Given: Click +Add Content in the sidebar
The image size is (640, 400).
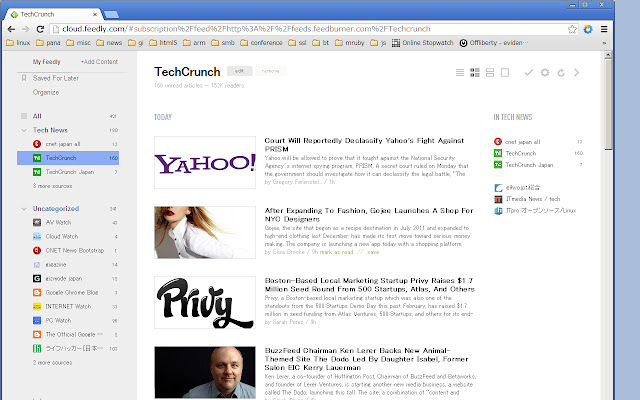Looking at the screenshot, I should 99,62.
